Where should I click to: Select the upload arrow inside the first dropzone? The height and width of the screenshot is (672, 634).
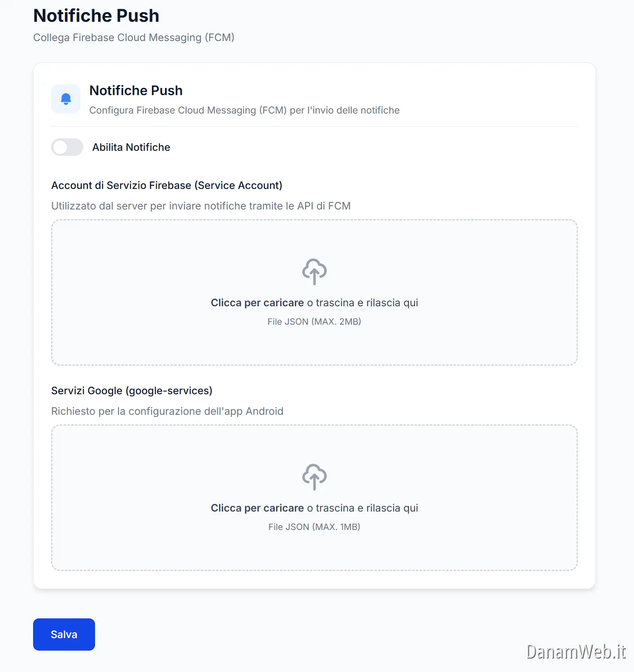[314, 271]
